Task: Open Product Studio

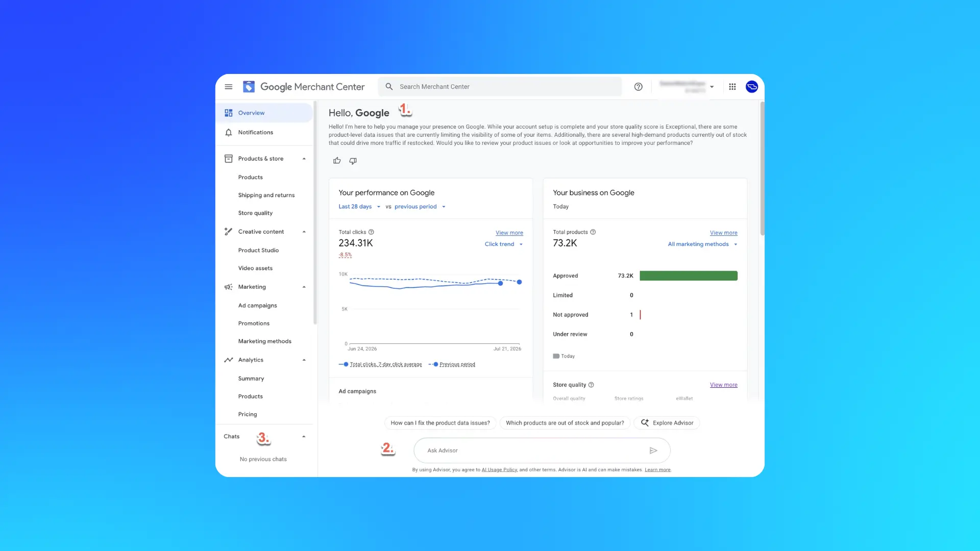Action: tap(258, 251)
